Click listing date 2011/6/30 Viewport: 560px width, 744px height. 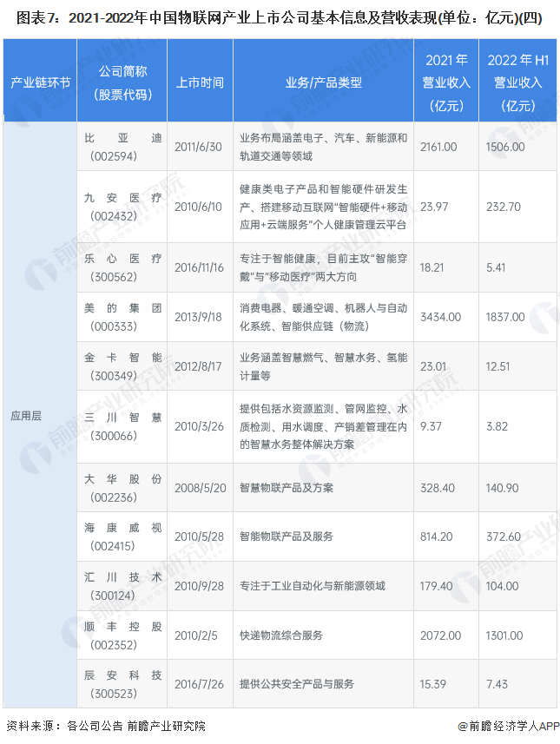coord(198,147)
